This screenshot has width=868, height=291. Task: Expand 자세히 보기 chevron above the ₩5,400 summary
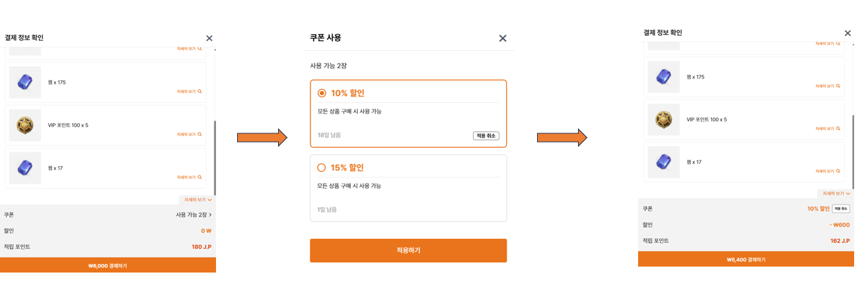click(848, 193)
